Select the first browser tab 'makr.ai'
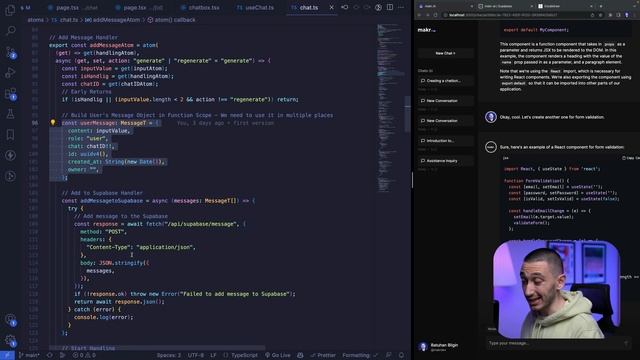Screen dimensions: 640x360 coord(444,6)
